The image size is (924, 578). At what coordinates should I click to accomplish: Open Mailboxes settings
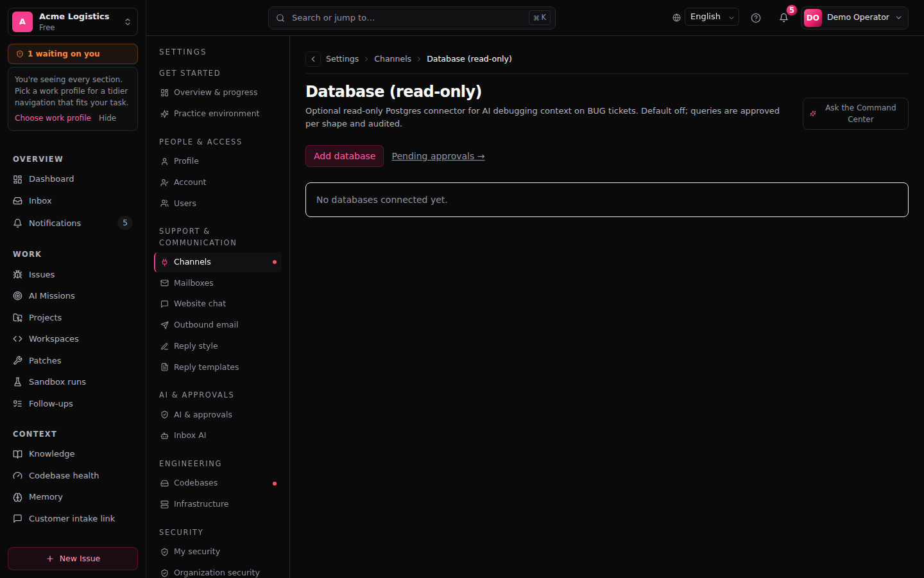(x=218, y=283)
